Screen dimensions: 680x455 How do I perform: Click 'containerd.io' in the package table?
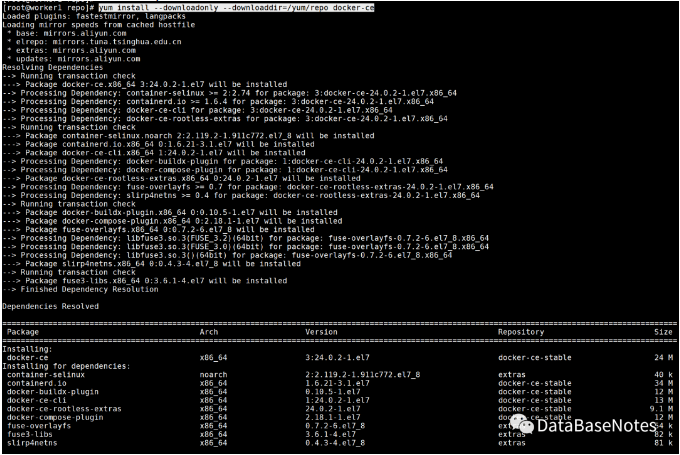(37, 383)
